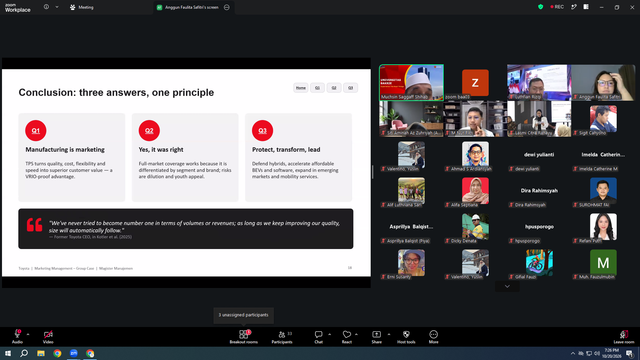Open Host tools shield menu
Screen dimensions: 640x360
406,336
